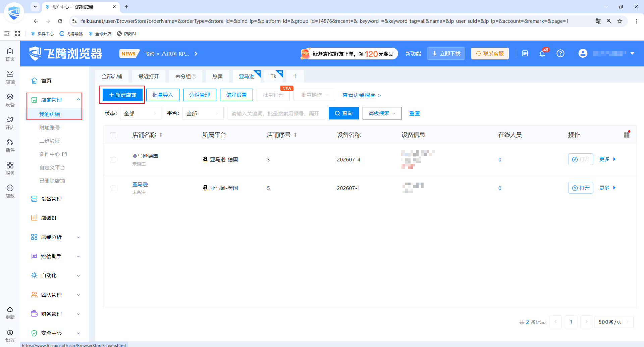
Task: Open the 平台 dropdown
Action: [x=203, y=113]
